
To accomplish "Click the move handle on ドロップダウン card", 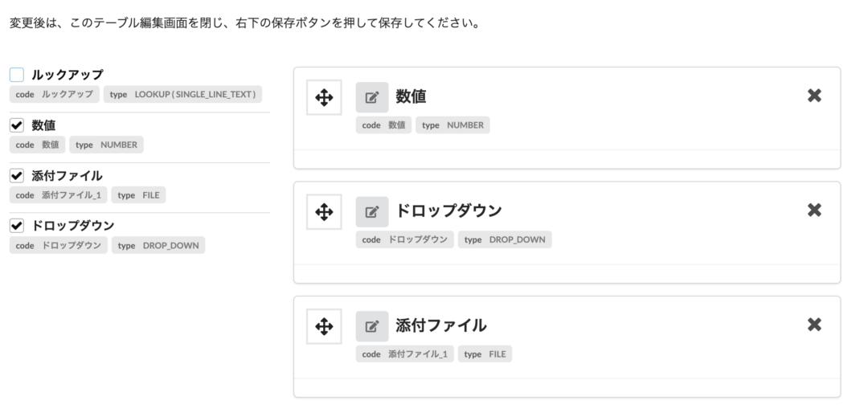I will point(324,212).
